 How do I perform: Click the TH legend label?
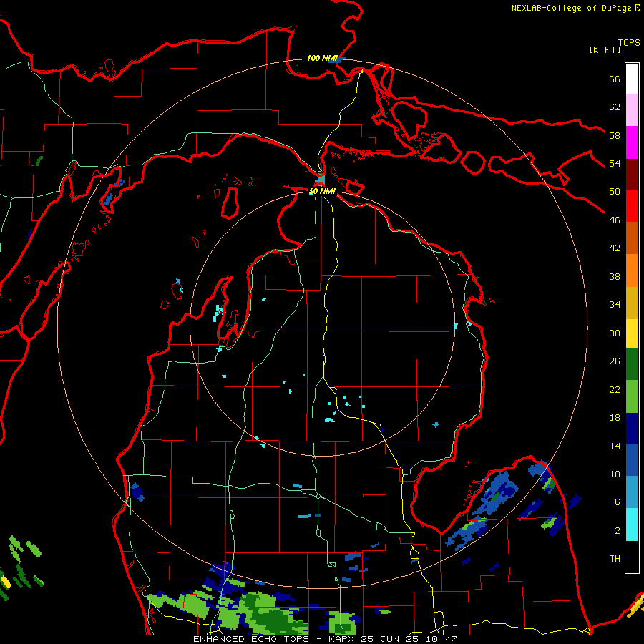click(615, 559)
